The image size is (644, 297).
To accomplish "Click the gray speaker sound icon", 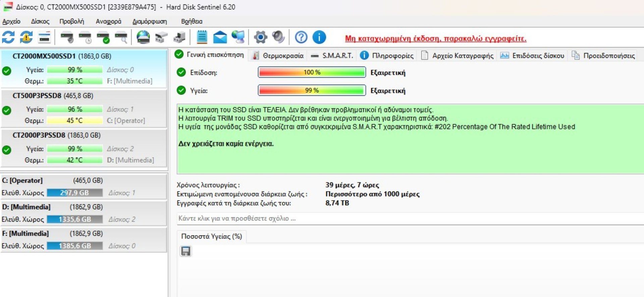I will 278,37.
